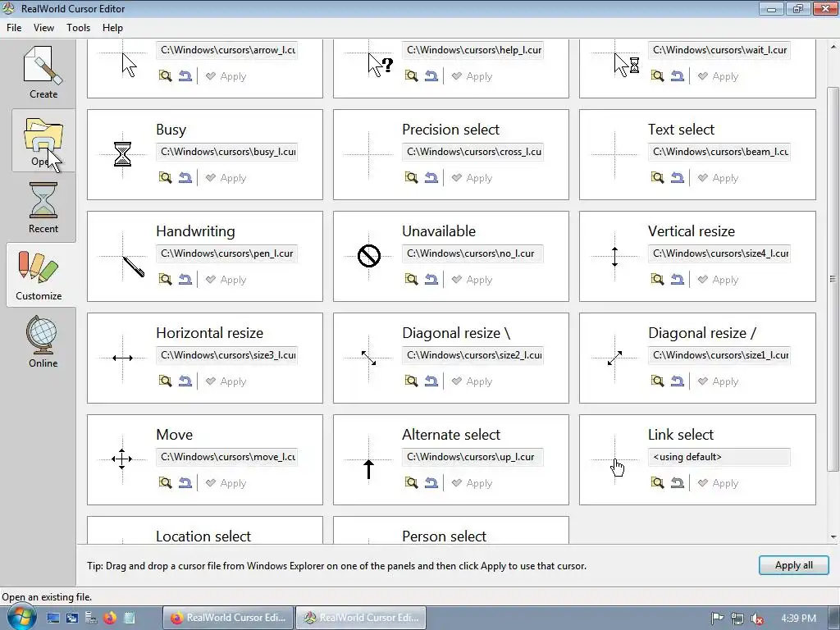Open the Create page in sidebar
The height and width of the screenshot is (630, 840).
click(43, 72)
